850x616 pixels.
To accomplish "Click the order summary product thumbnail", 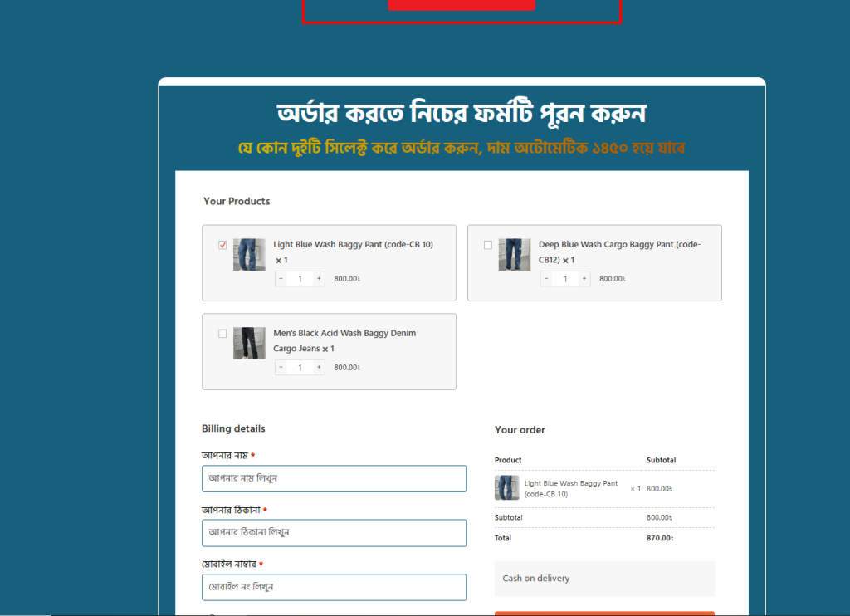I will (x=507, y=488).
